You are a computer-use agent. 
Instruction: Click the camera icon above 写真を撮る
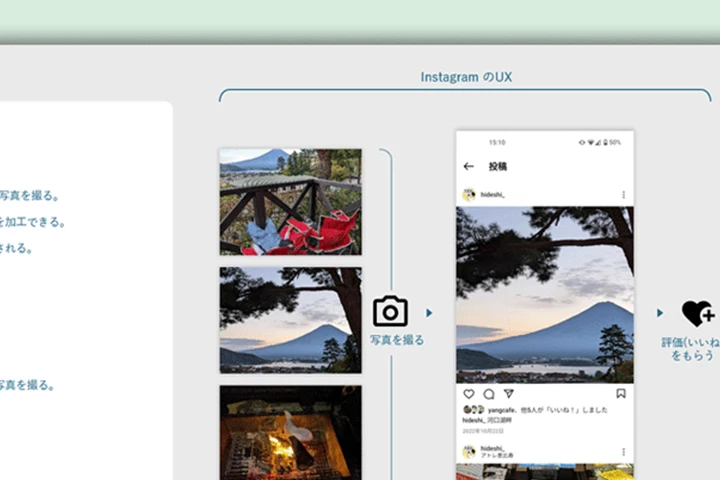coord(390,311)
